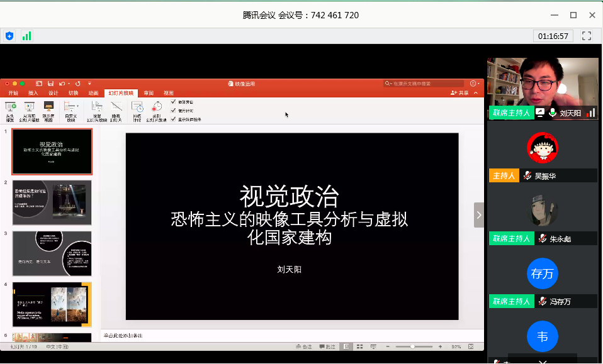Click the green network signal strength icon
Image resolution: width=603 pixels, height=364 pixels.
pos(26,36)
